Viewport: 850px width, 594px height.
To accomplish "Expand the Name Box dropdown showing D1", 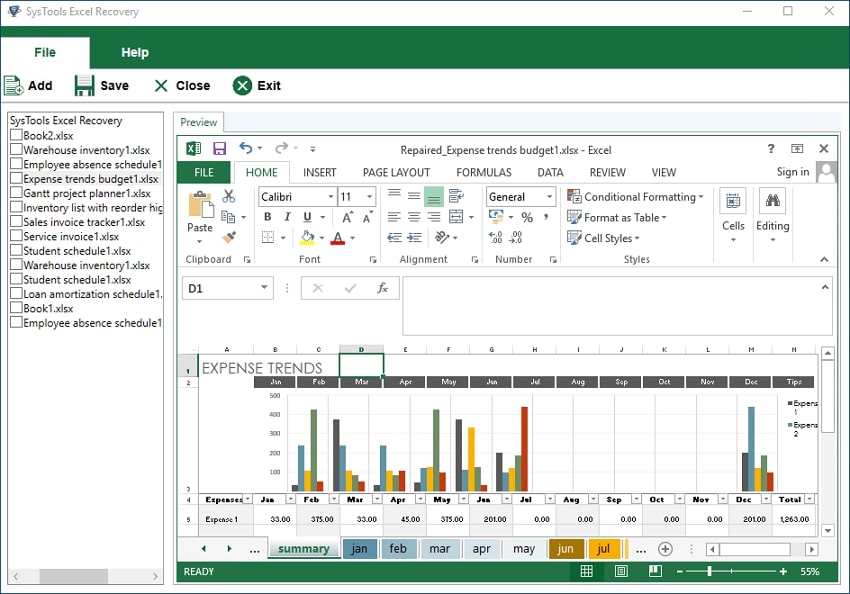I will coord(262,286).
